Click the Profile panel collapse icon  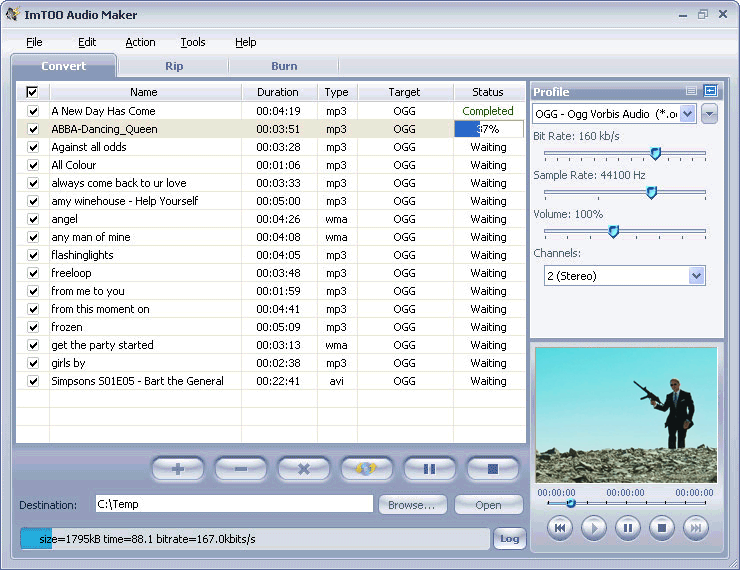(x=710, y=91)
